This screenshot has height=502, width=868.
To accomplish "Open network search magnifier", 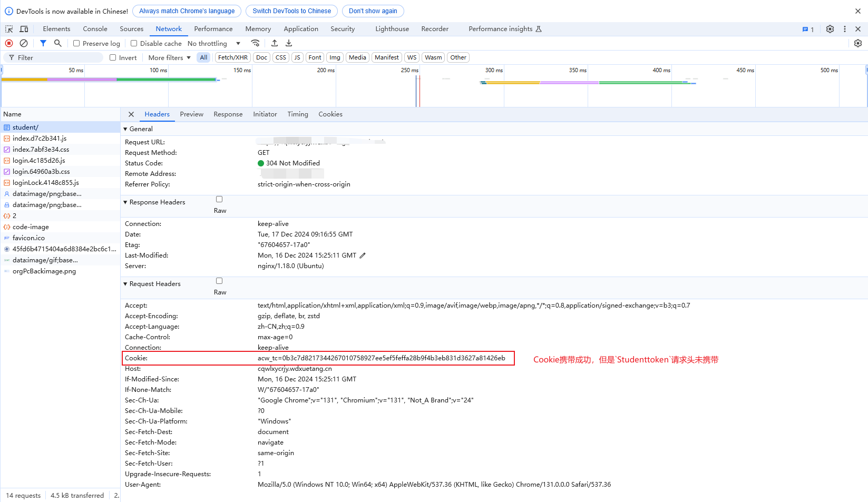I will point(58,43).
